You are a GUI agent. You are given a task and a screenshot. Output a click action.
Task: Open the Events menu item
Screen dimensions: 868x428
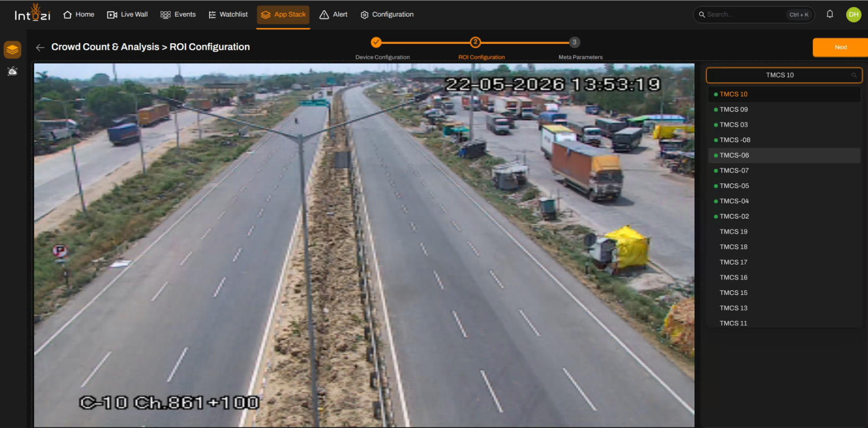coord(178,14)
